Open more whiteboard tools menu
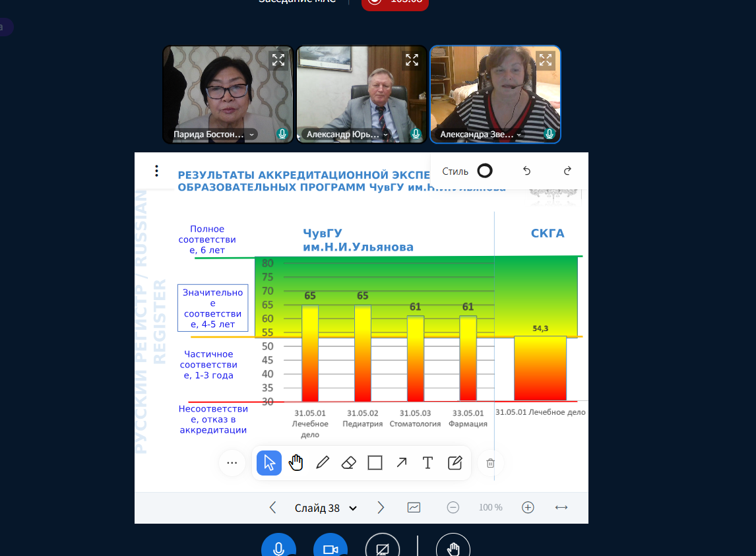Viewport: 756px width, 556px height. click(232, 463)
